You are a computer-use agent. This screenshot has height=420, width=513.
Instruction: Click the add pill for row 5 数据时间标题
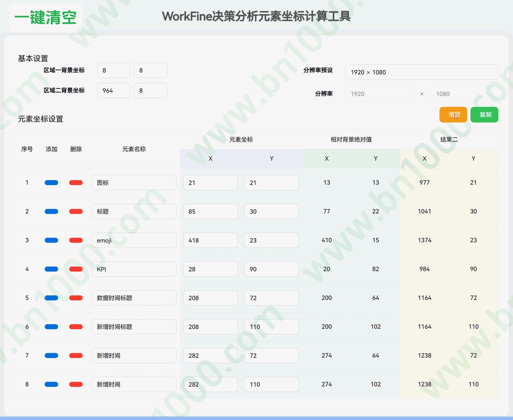(x=51, y=298)
